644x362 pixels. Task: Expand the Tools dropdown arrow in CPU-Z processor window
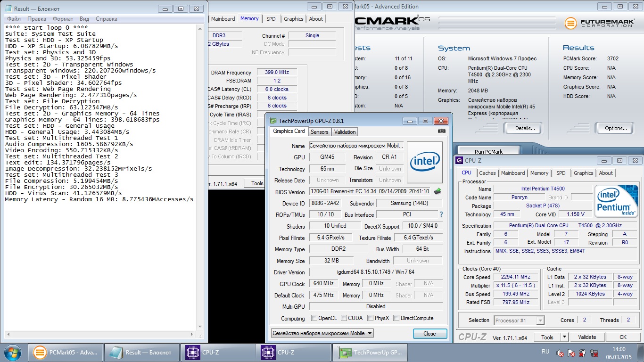565,337
